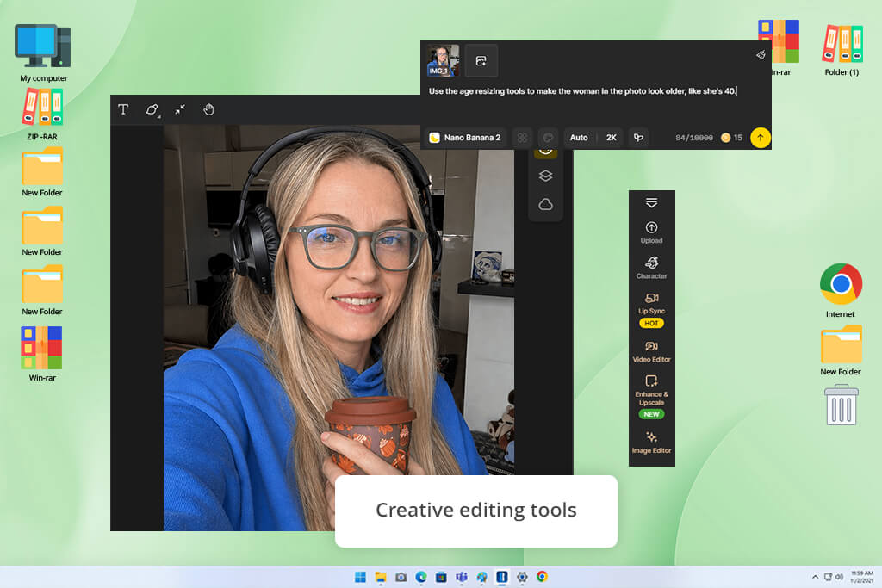Click the collapse arrows tool icon

coord(180,109)
